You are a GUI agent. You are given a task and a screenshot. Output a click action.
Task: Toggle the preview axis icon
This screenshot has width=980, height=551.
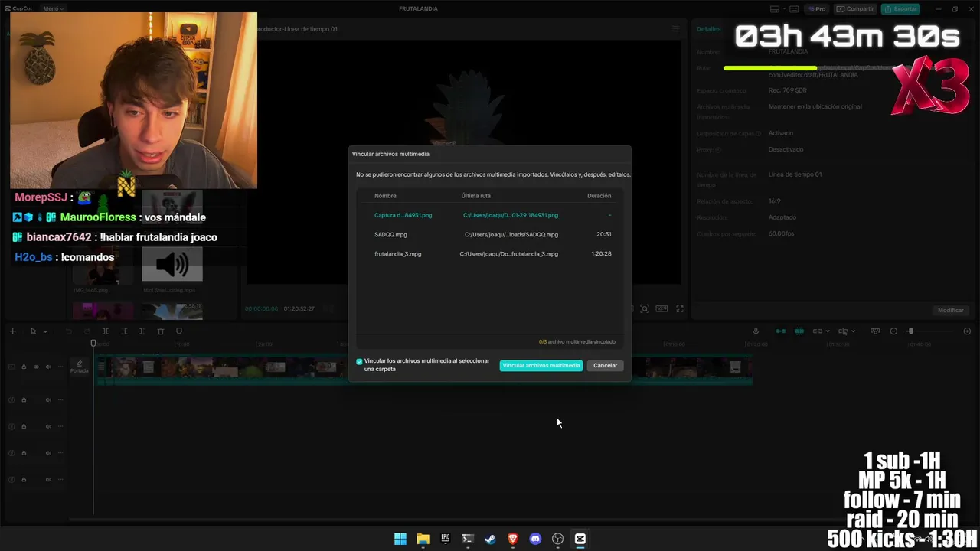pos(843,331)
